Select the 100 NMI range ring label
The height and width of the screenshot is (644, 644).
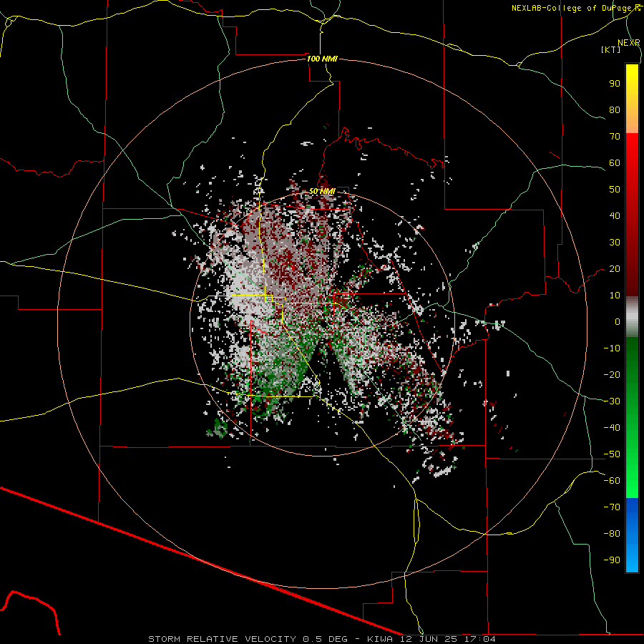pyautogui.click(x=323, y=59)
